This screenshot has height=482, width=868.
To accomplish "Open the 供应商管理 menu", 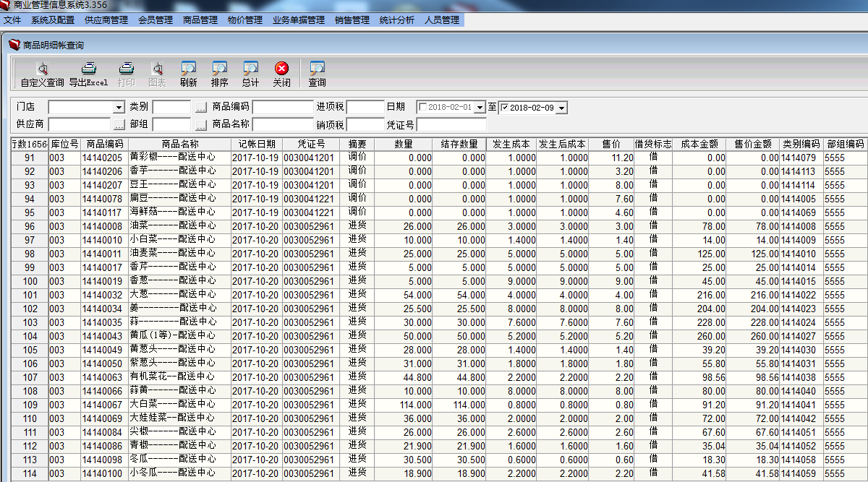I will tap(106, 20).
